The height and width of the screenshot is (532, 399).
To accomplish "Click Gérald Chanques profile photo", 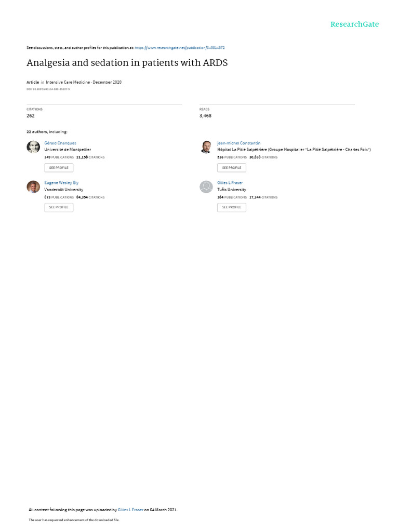I will click(33, 147).
